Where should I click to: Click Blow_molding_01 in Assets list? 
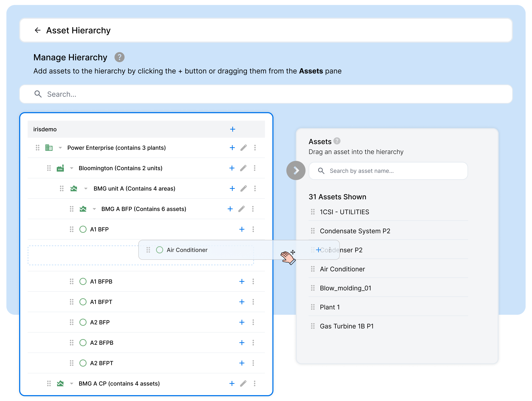[x=345, y=288]
